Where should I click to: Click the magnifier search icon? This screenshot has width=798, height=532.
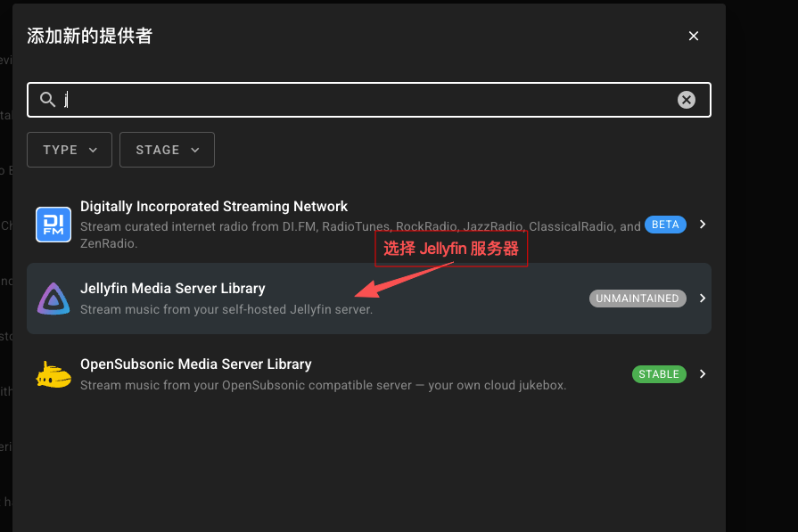[x=48, y=100]
